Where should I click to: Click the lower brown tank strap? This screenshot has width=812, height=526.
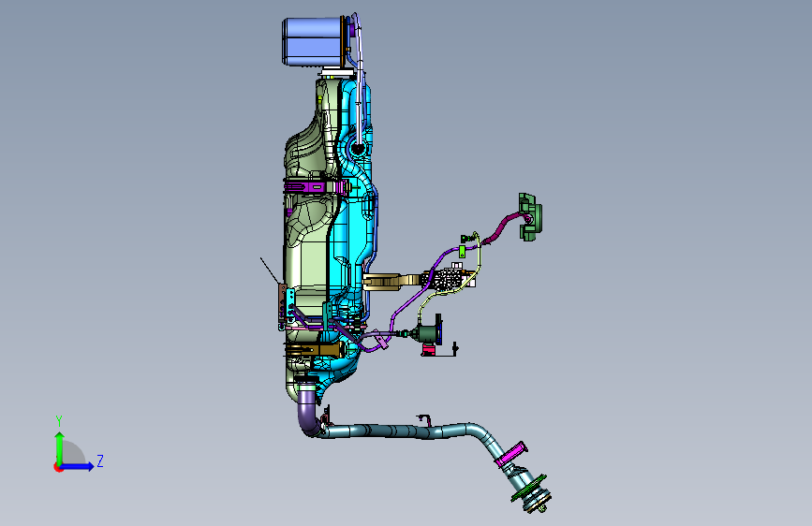coord(314,349)
